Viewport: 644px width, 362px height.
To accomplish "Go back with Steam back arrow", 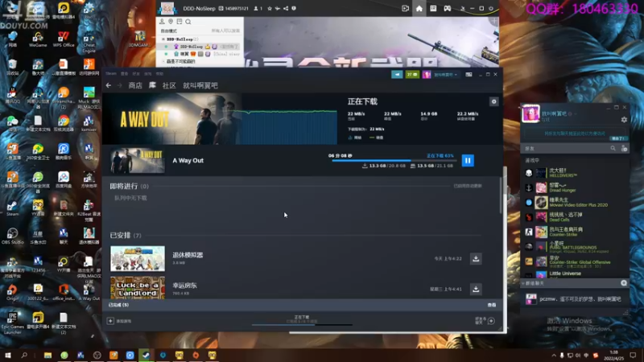I will 109,85.
